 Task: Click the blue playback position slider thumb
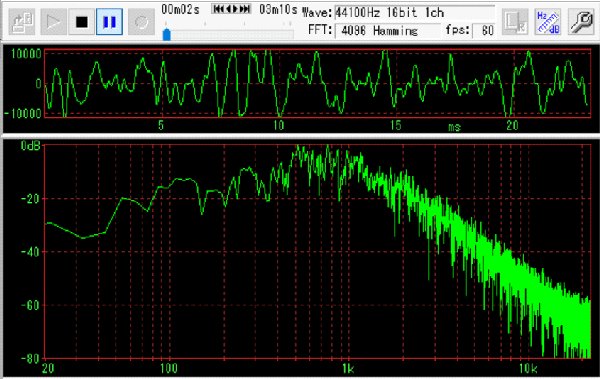tap(166, 34)
